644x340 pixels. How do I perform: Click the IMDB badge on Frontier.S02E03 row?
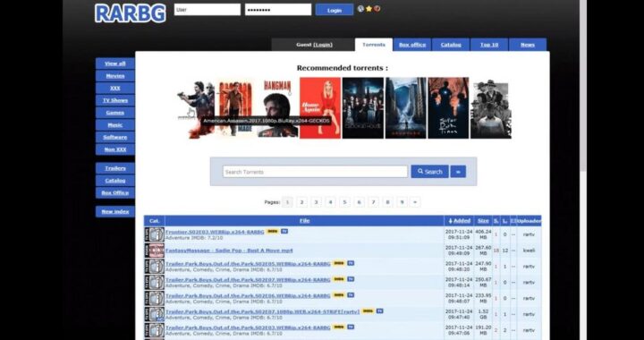272,231
